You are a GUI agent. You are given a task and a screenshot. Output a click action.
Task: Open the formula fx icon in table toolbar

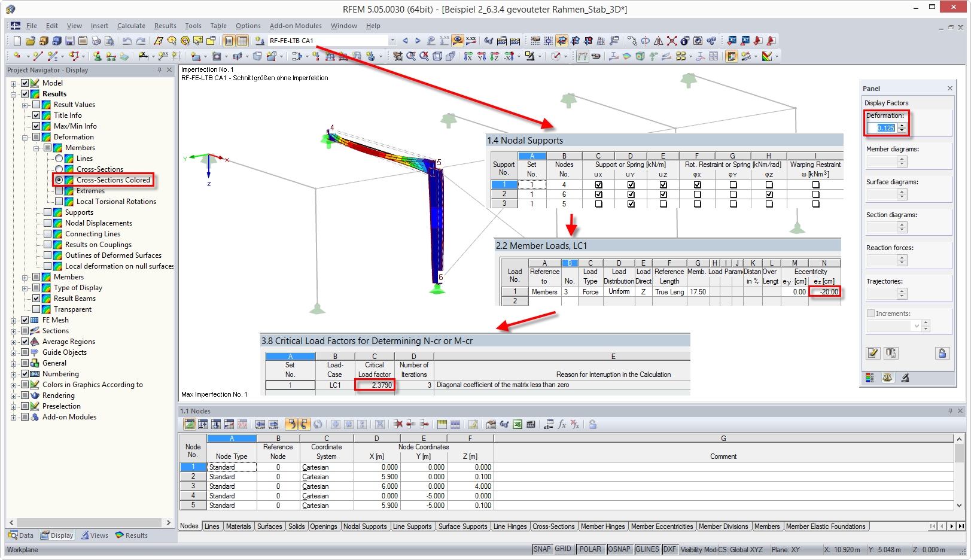562,424
